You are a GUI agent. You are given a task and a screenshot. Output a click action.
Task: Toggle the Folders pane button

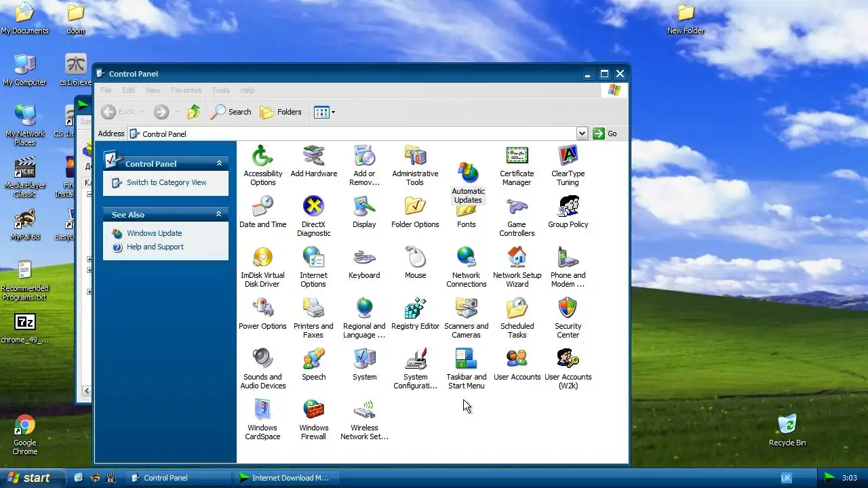281,112
